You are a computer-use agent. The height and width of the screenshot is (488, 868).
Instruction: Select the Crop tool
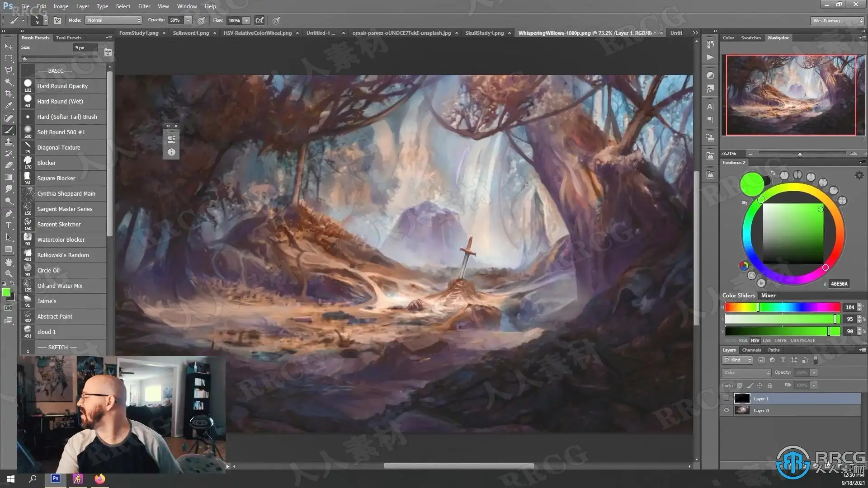[9, 94]
